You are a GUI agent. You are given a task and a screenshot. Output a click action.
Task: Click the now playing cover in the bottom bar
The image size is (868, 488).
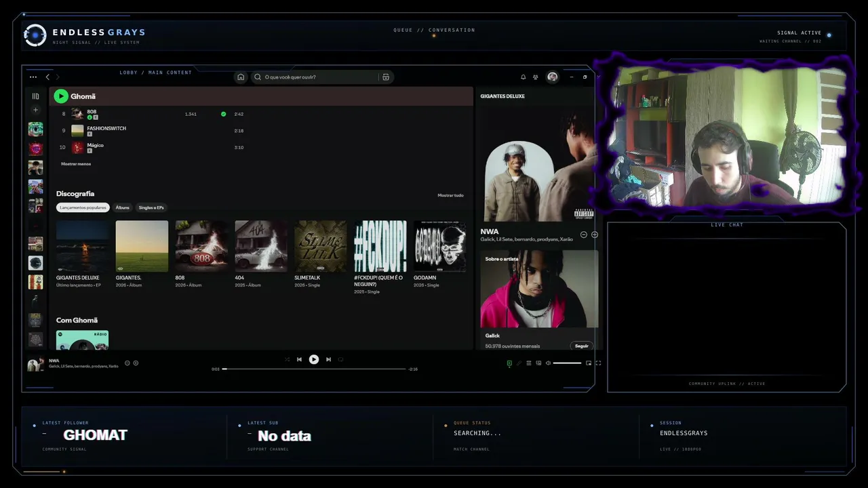[x=35, y=364]
